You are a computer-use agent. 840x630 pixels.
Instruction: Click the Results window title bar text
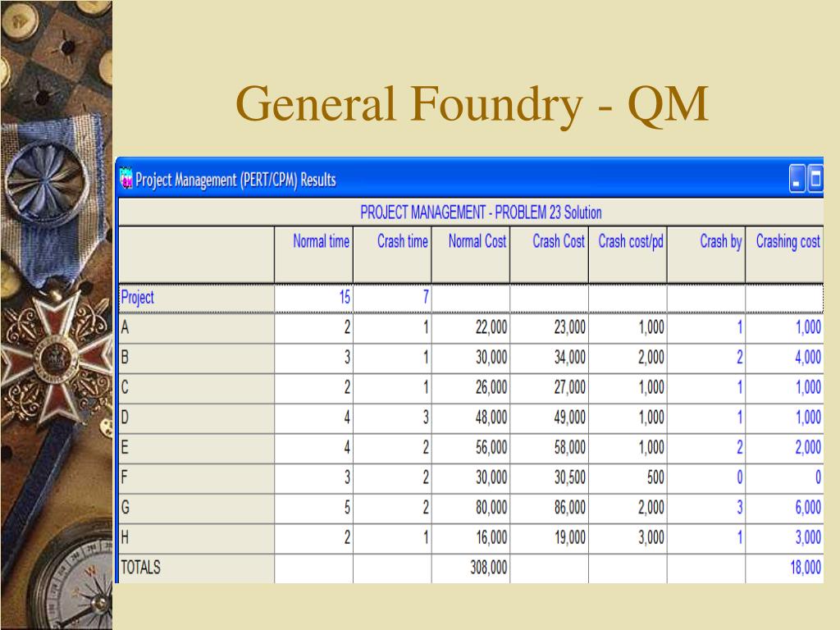coord(235,180)
